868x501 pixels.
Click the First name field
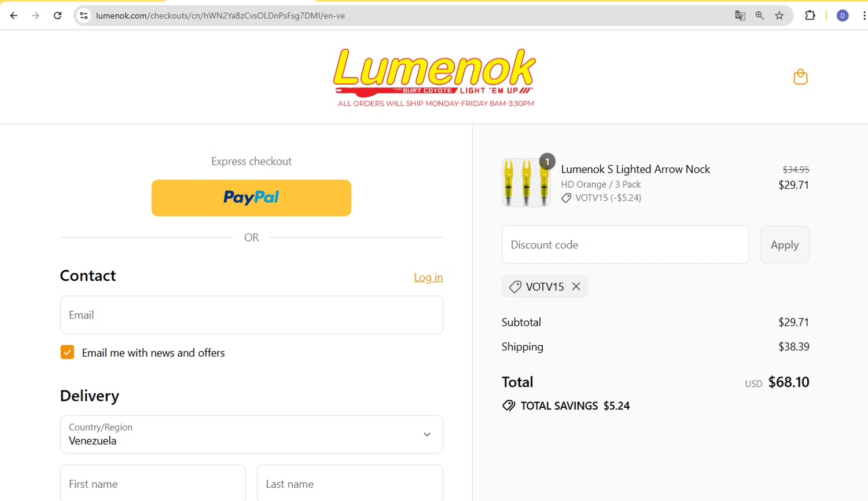153,483
